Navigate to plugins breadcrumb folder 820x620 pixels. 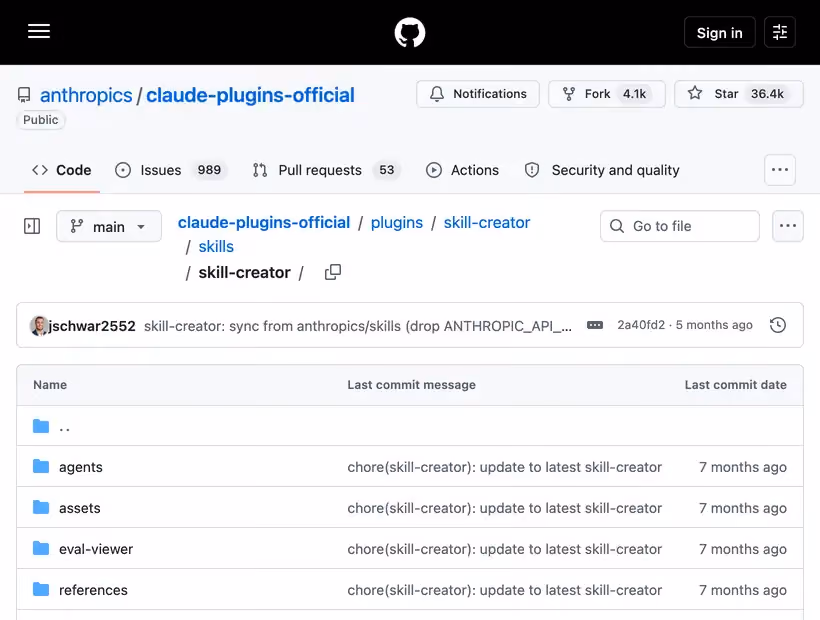[397, 223]
